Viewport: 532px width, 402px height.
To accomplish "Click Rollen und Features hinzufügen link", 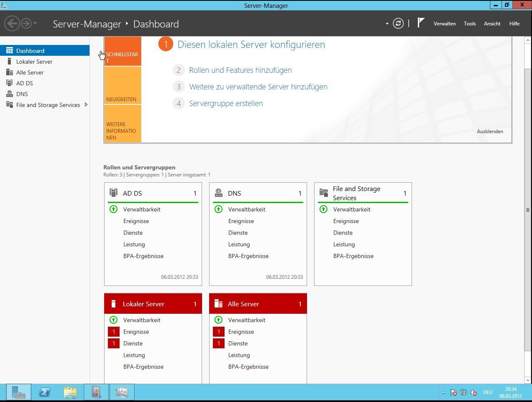I will point(240,70).
